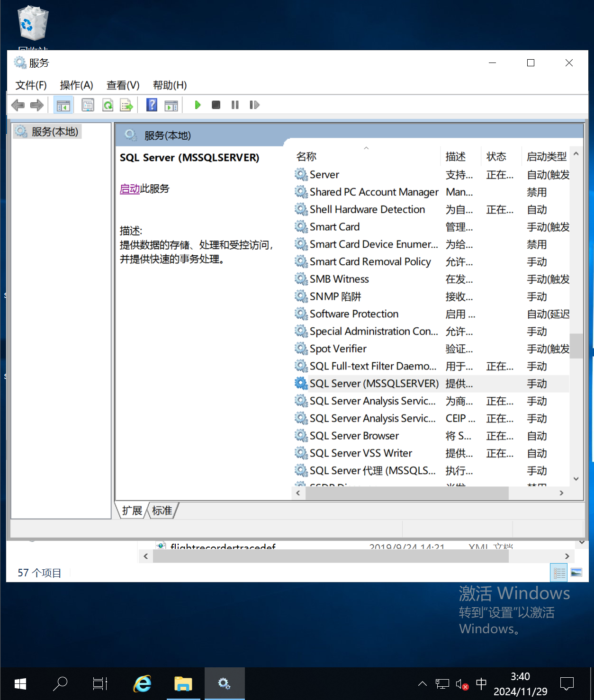The width and height of the screenshot is (594, 700).
Task: Click the 启动 link to start this service
Action: tap(129, 189)
